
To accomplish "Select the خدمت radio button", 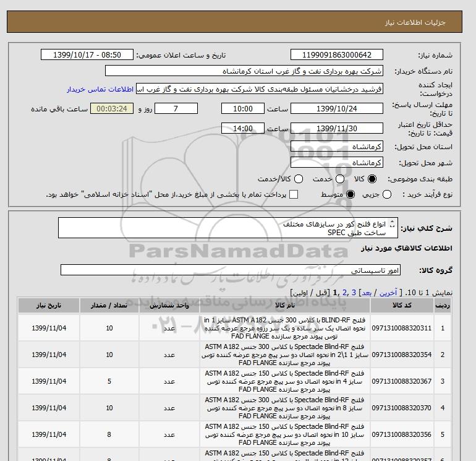I will [340, 179].
